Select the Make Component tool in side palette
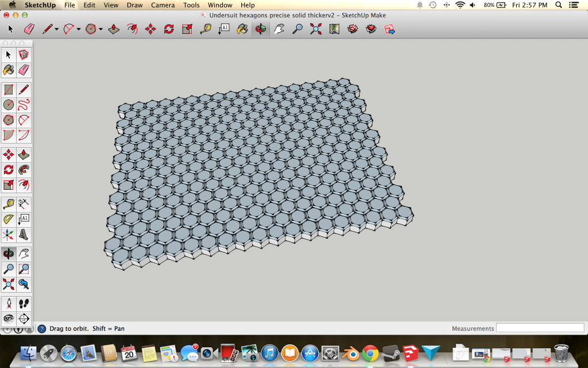 (24, 55)
